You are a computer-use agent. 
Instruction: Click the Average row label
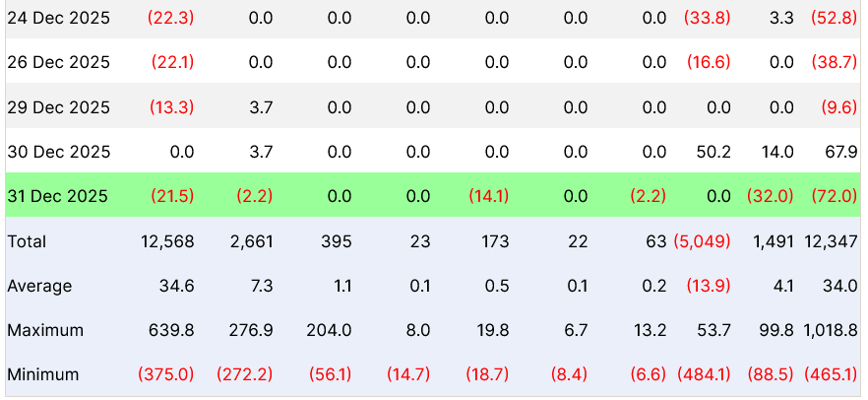pos(39,286)
